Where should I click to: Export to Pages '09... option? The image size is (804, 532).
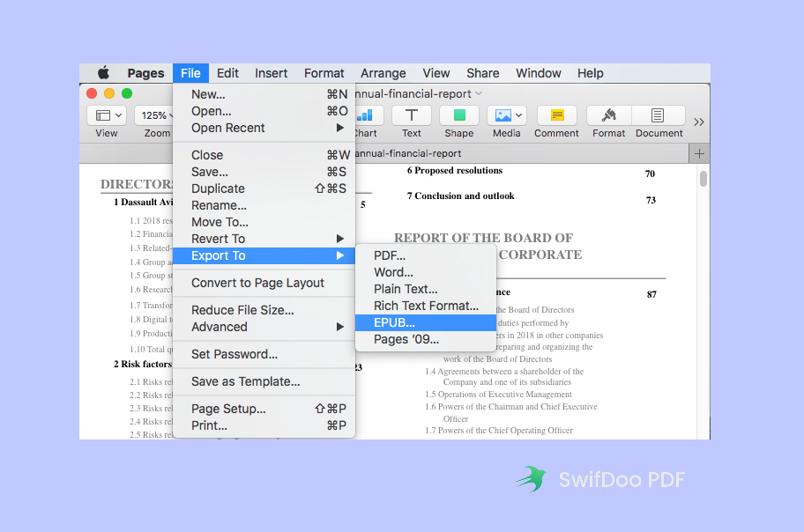[426, 340]
